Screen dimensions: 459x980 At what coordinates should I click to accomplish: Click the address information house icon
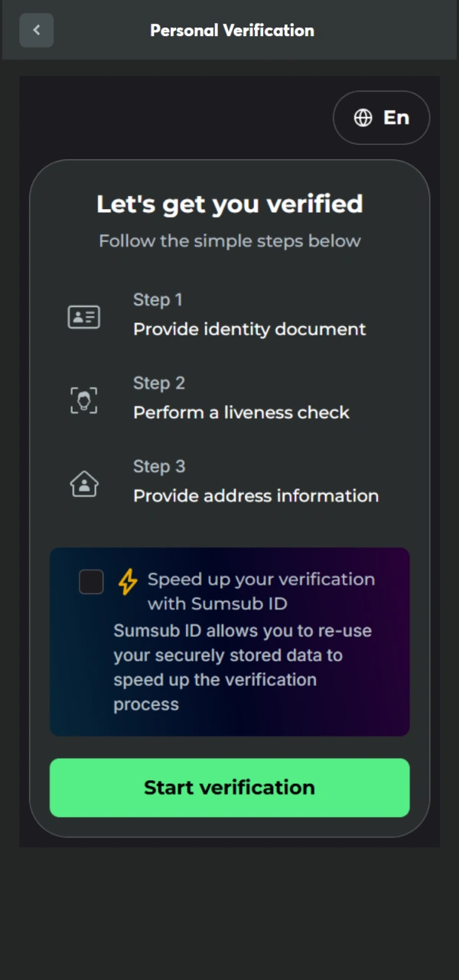click(x=84, y=483)
